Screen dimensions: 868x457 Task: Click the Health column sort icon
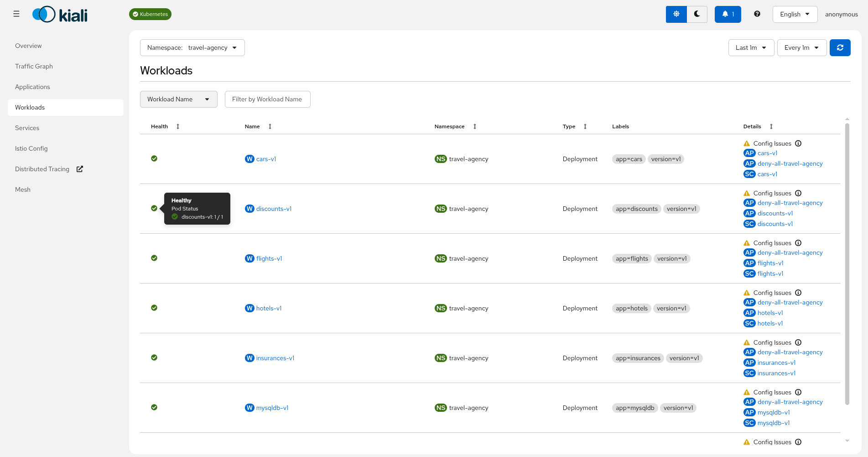coord(178,126)
